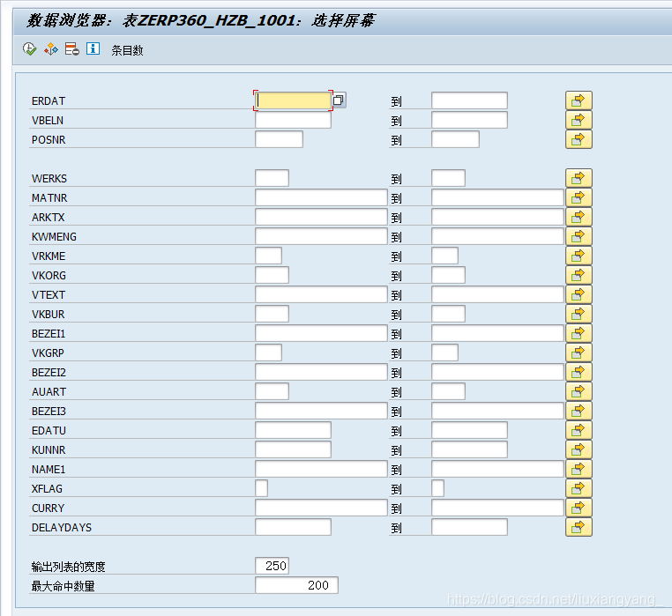Click the DELAYDAYS from-value field
The height and width of the screenshot is (616, 672).
(293, 527)
